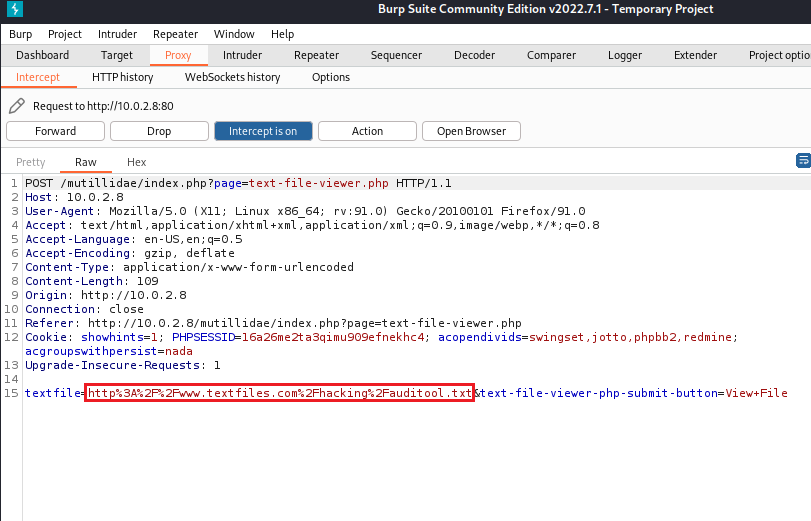Open the WebSockets history sub-tab
Screen dimensions: 811x521
[x=233, y=77]
